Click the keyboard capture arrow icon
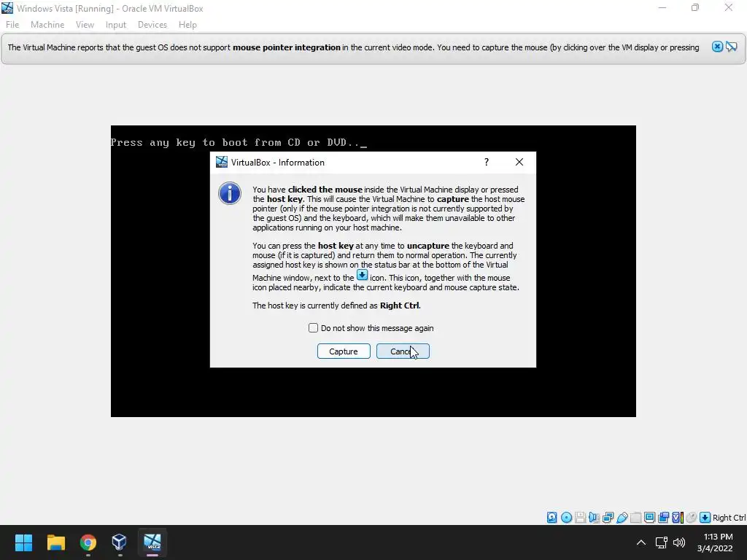This screenshot has width=747, height=560. click(x=705, y=517)
